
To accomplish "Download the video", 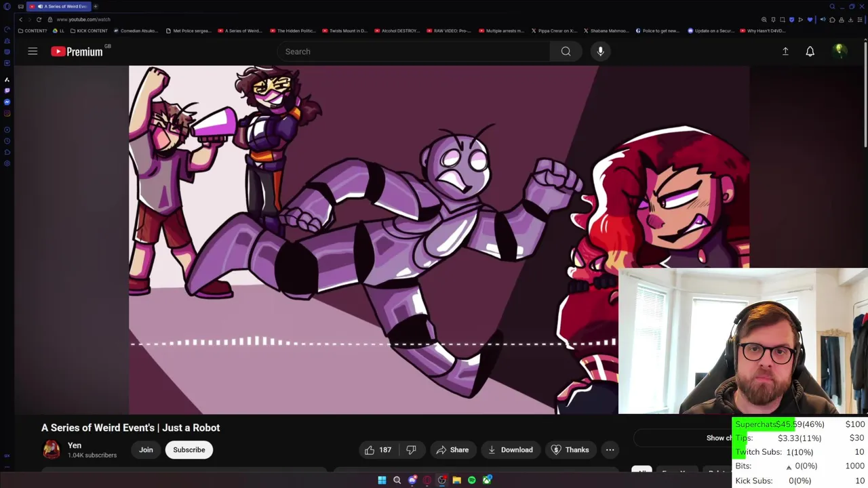I will click(510, 450).
